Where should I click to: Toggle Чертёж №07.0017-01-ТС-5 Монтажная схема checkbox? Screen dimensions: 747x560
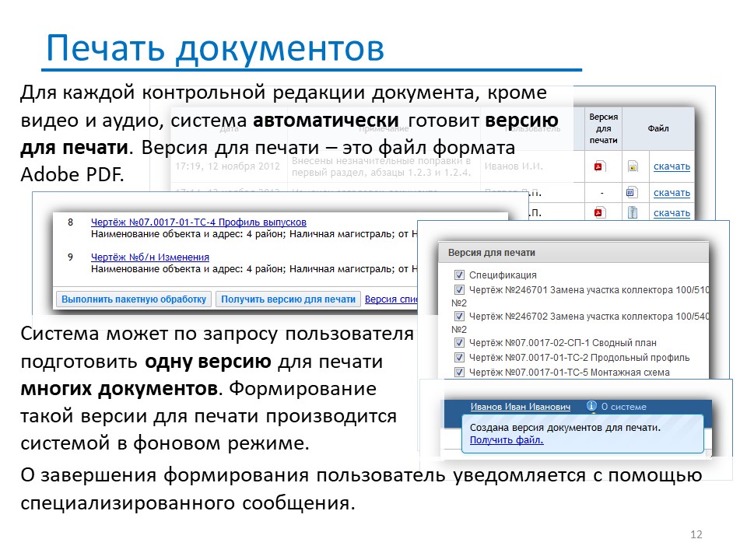tap(459, 372)
